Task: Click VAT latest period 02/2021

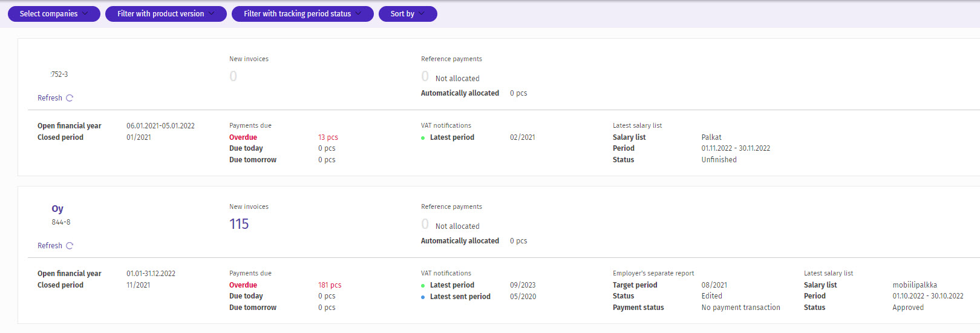Action: [x=523, y=137]
